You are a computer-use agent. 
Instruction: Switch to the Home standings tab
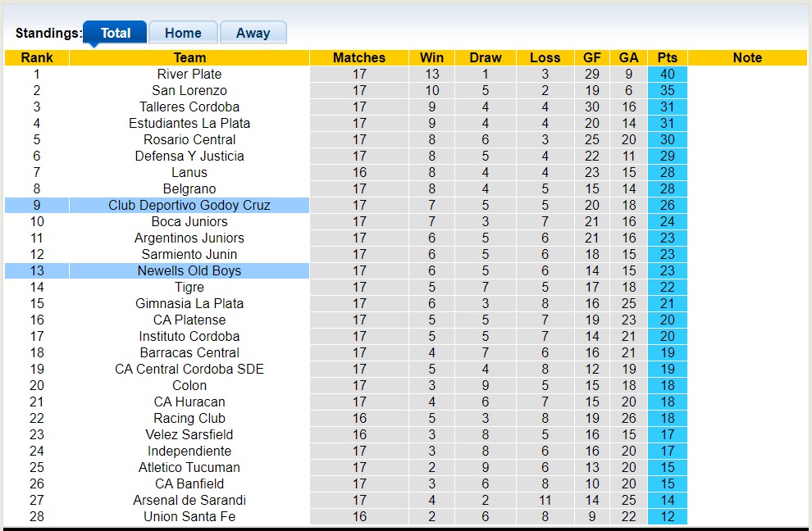183,33
